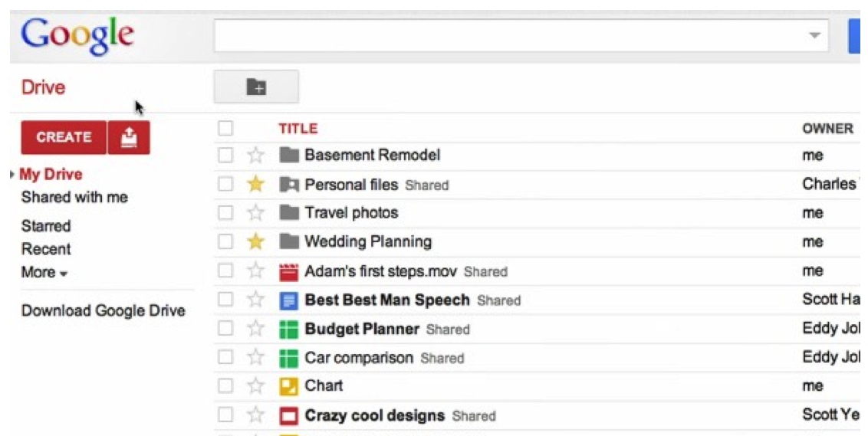Click the red CREATE button
Image resolution: width=868 pixels, height=436 pixels.
[64, 137]
